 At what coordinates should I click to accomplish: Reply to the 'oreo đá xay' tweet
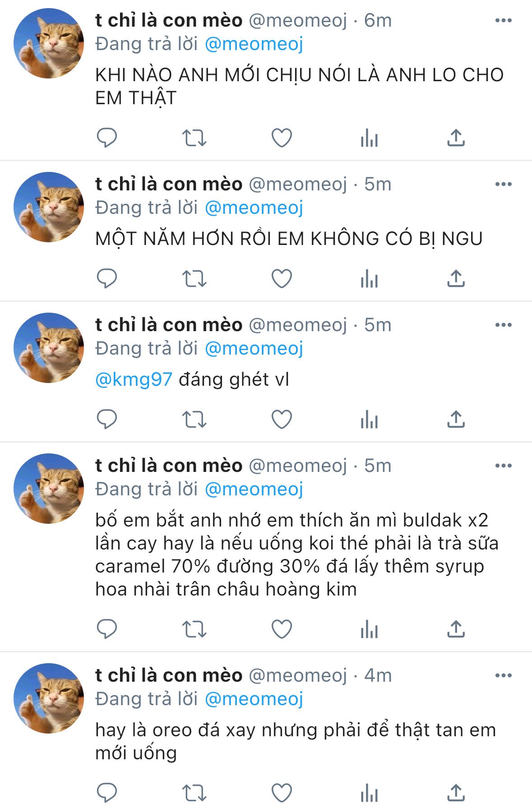coord(107,793)
